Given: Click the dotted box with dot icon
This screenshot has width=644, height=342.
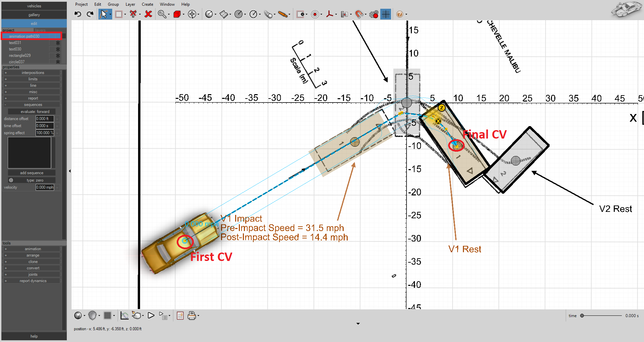Looking at the screenshot, I should click(x=301, y=14).
